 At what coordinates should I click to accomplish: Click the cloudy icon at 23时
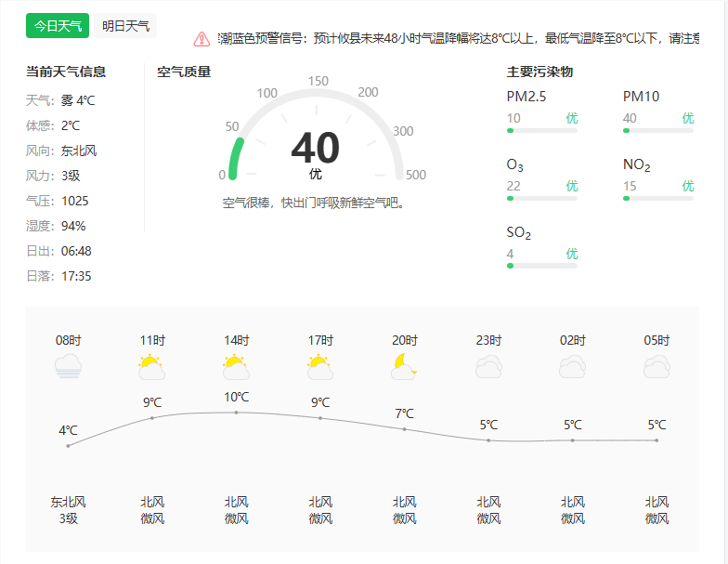(488, 366)
